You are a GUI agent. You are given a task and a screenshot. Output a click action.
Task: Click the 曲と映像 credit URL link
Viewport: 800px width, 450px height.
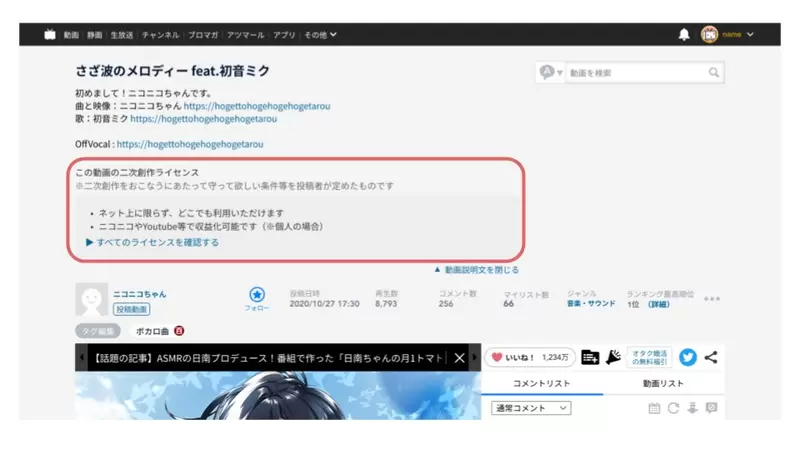pos(257,106)
